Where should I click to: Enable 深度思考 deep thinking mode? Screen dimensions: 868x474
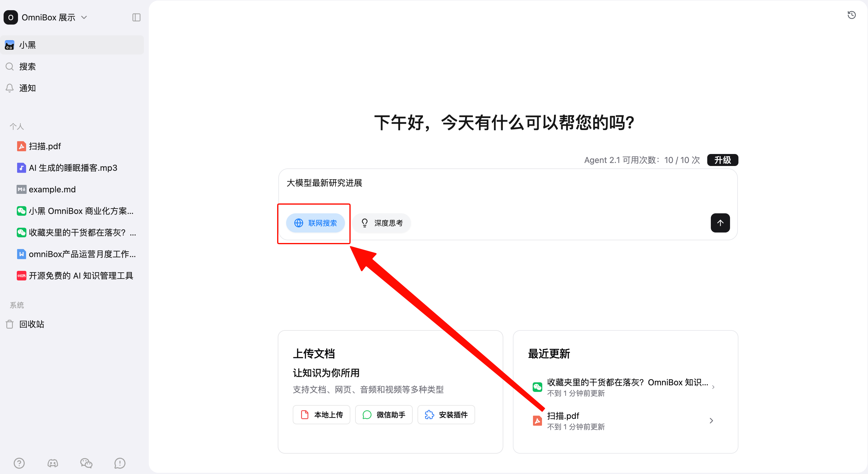[x=382, y=223]
